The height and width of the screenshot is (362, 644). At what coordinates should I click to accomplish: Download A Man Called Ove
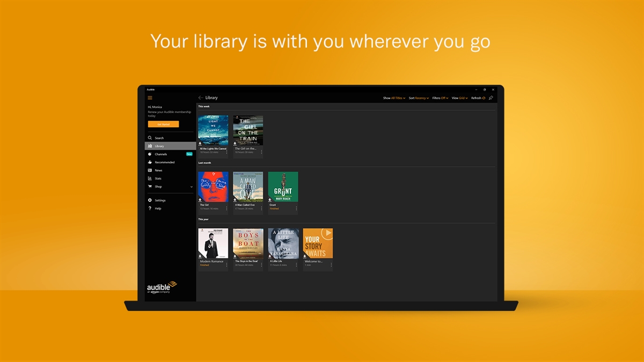click(x=235, y=200)
